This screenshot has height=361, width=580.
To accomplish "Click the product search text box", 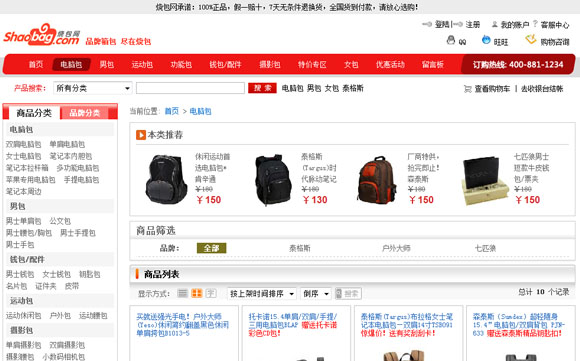I will click(x=190, y=88).
